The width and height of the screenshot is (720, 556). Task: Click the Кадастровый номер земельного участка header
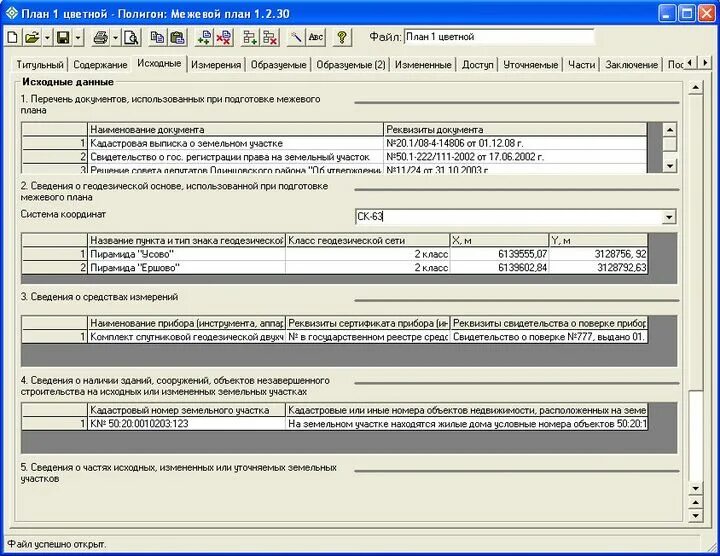click(186, 410)
